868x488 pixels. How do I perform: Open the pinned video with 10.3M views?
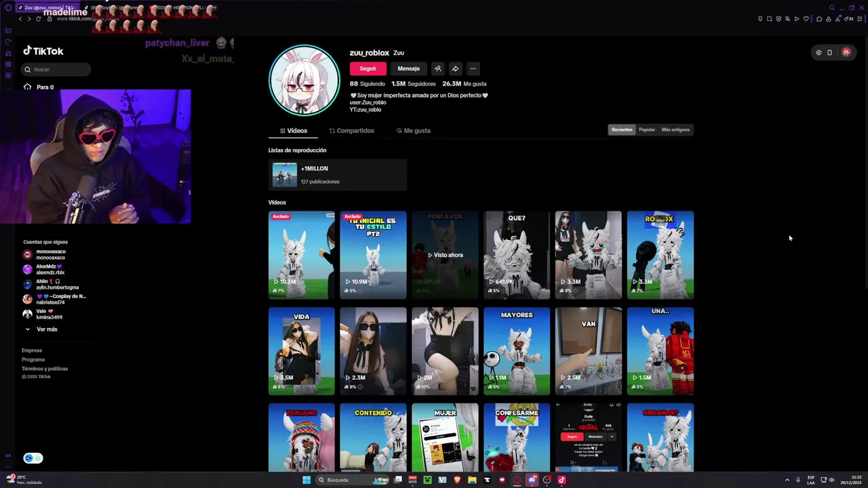click(x=302, y=255)
